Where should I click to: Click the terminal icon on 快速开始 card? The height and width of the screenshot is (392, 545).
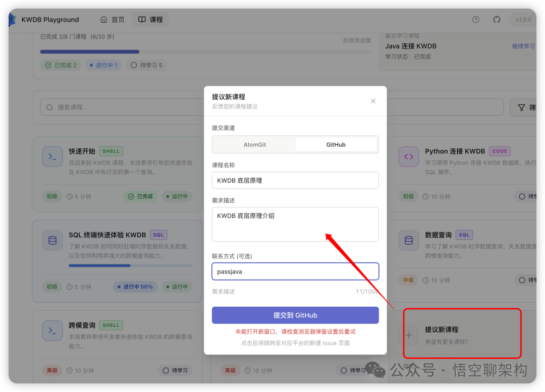(52, 156)
